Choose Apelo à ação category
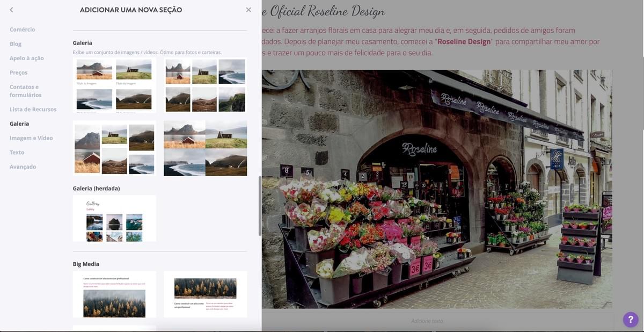644x332 pixels. (27, 58)
